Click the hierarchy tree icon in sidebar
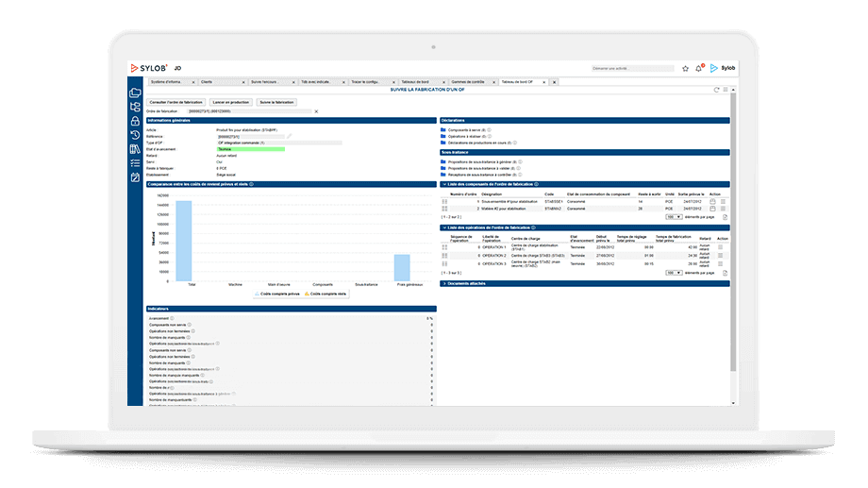The width and height of the screenshot is (868, 488). coord(135,107)
